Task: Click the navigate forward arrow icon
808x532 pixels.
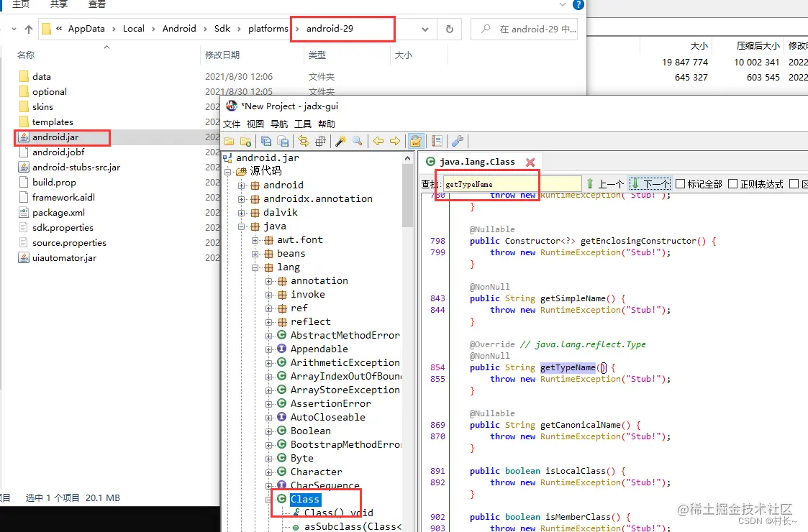Action: (396, 141)
